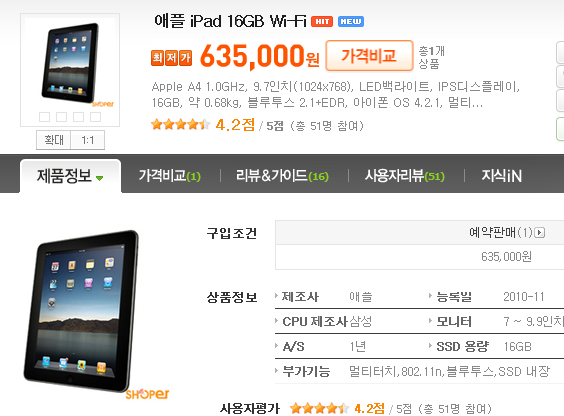Click the 사용자평가 star rating at bottom
Viewport: 564px width, 416px height.
point(319,408)
